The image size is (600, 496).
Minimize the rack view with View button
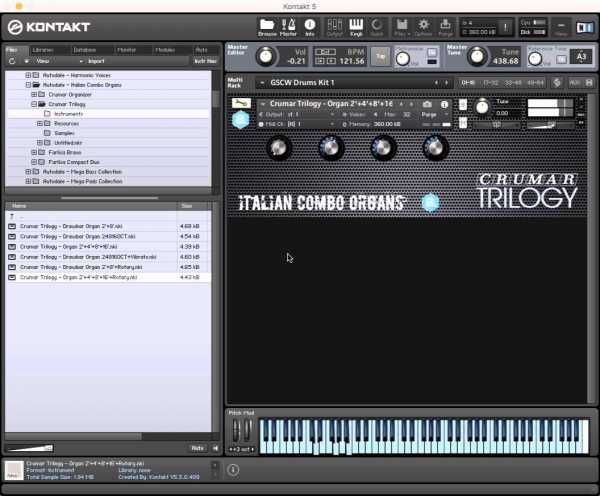click(x=561, y=28)
